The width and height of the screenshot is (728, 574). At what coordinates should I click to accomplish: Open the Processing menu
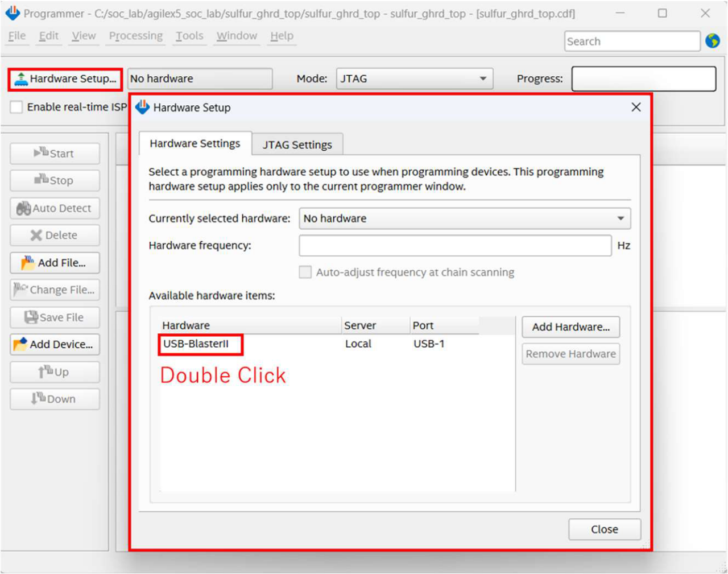pyautogui.click(x=135, y=36)
